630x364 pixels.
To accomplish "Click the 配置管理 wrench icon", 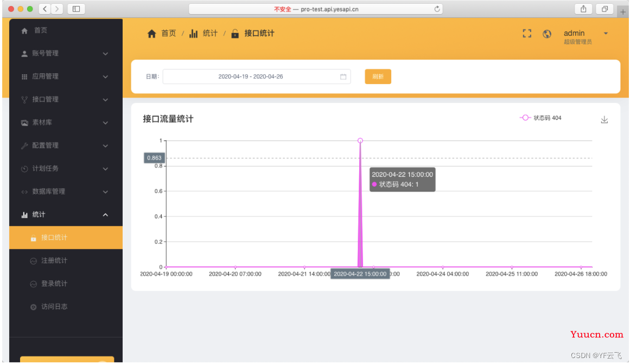I will [x=24, y=145].
